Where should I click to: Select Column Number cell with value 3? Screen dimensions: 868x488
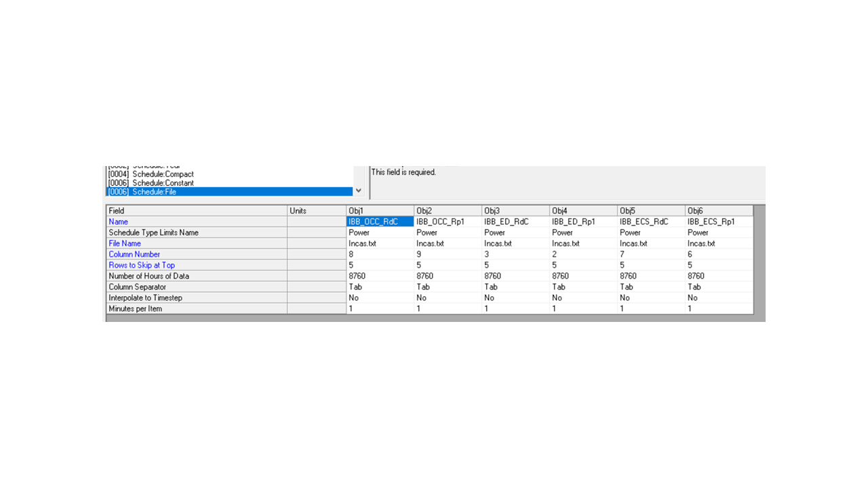point(515,254)
